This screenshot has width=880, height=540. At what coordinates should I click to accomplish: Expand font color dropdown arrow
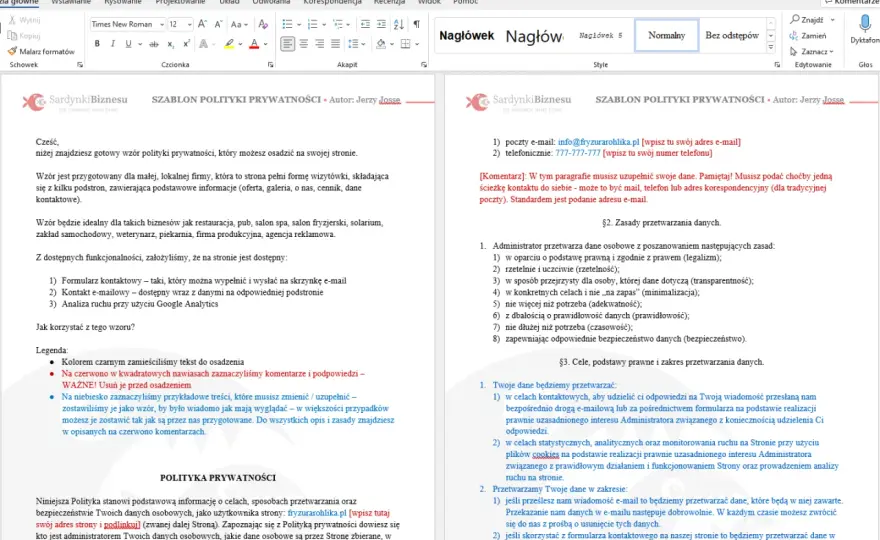(265, 44)
